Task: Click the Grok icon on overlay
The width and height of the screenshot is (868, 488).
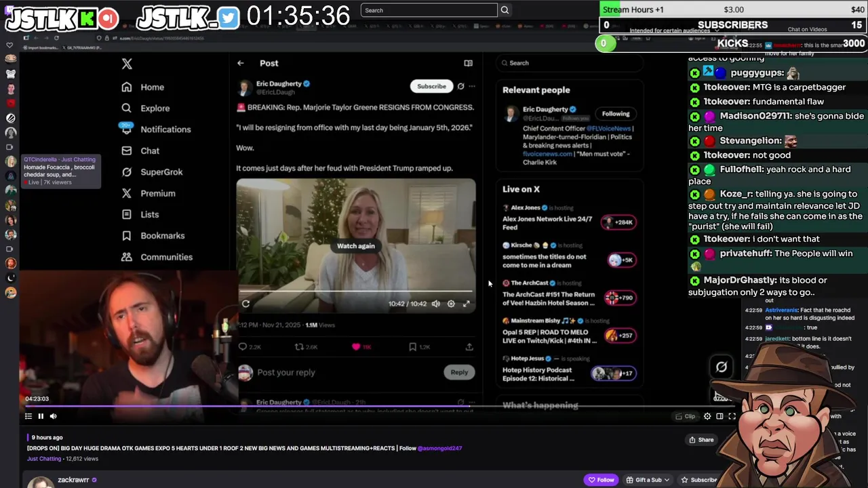Action: click(x=722, y=367)
